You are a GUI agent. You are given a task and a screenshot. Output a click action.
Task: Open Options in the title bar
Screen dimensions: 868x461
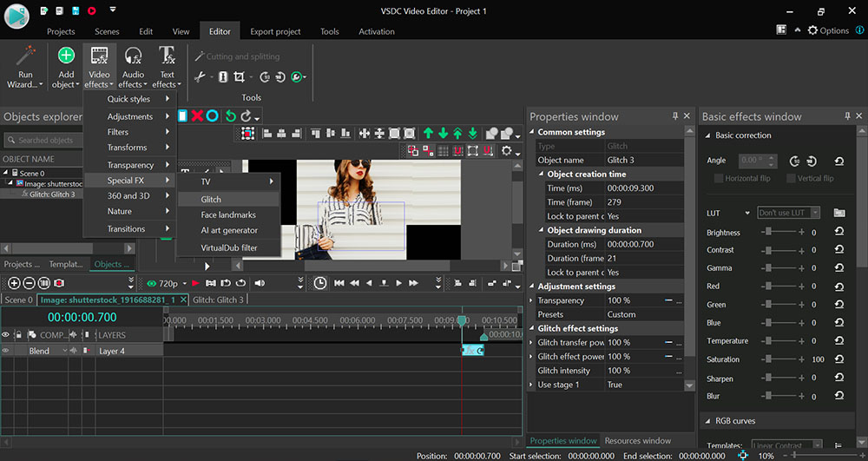click(x=828, y=30)
